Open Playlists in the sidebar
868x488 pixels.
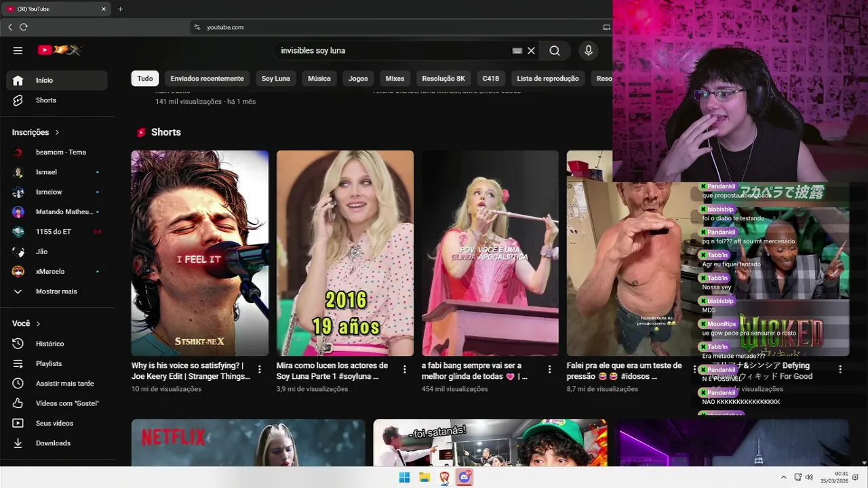[57, 363]
